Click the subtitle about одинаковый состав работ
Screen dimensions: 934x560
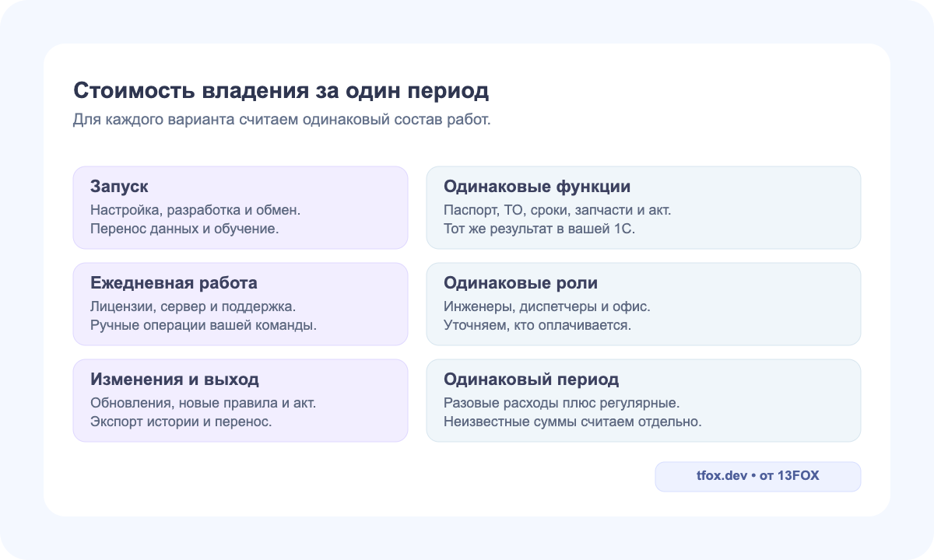click(x=282, y=121)
